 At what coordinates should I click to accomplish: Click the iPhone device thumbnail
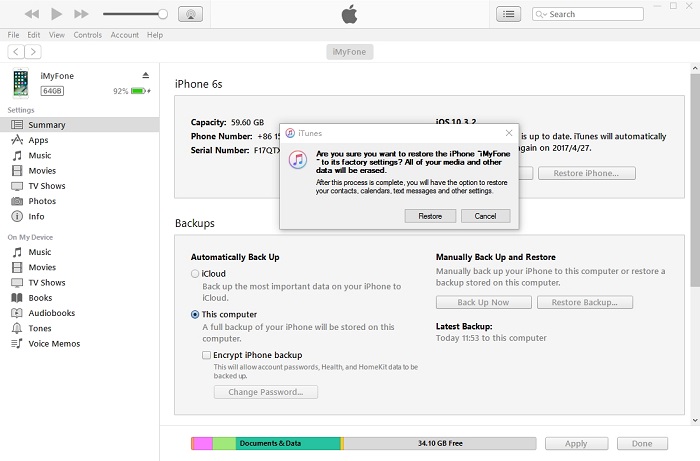tap(21, 83)
